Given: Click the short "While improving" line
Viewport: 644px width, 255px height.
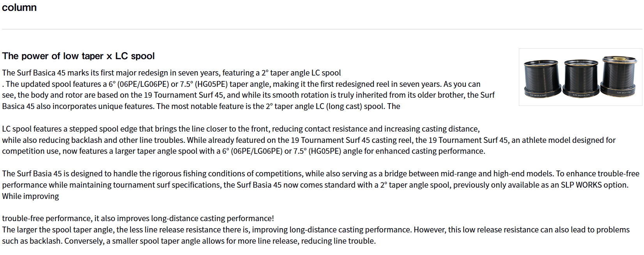Looking at the screenshot, I should pyautogui.click(x=30, y=196).
